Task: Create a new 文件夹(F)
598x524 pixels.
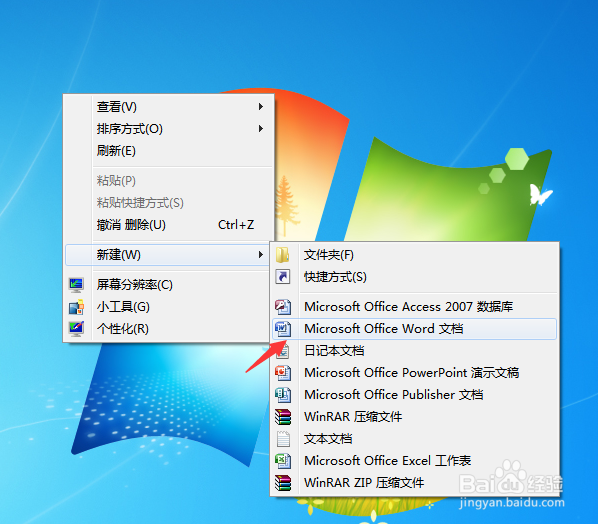Action: [x=415, y=255]
